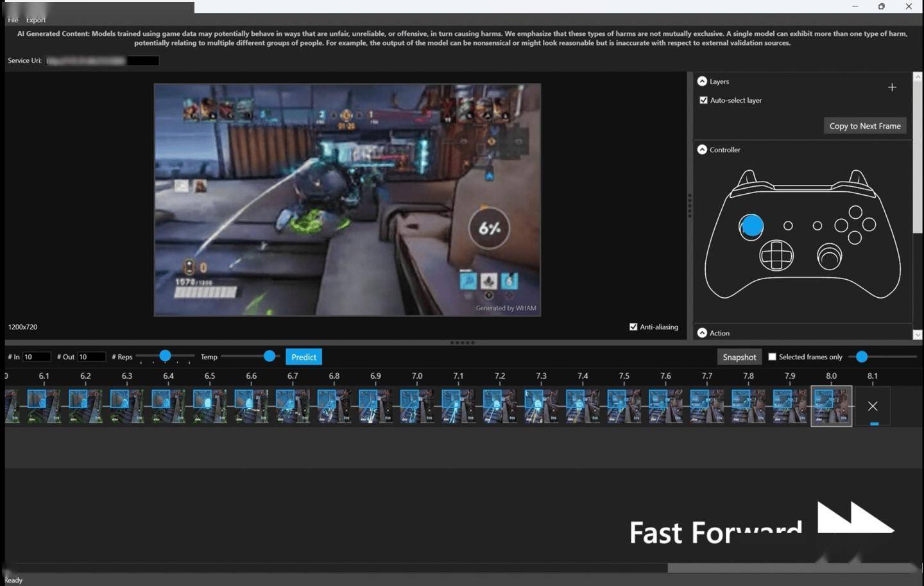Click the D-pad on the controller
Image resolution: width=924 pixels, height=586 pixels.
(776, 256)
